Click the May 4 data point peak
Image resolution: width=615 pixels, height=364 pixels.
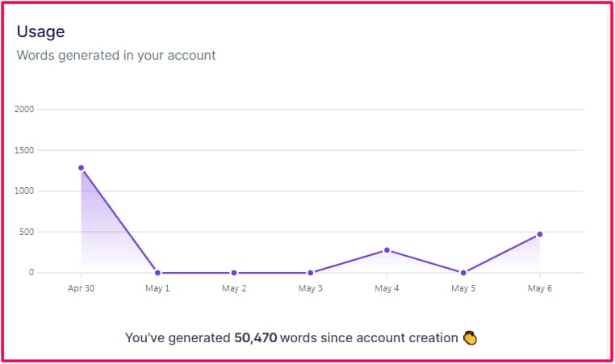pyautogui.click(x=387, y=250)
